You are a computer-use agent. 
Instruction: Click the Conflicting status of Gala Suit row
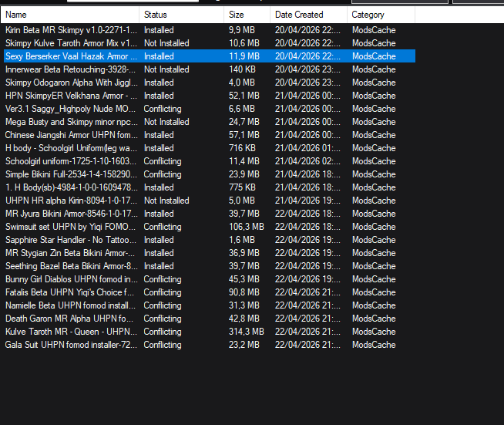[163, 345]
